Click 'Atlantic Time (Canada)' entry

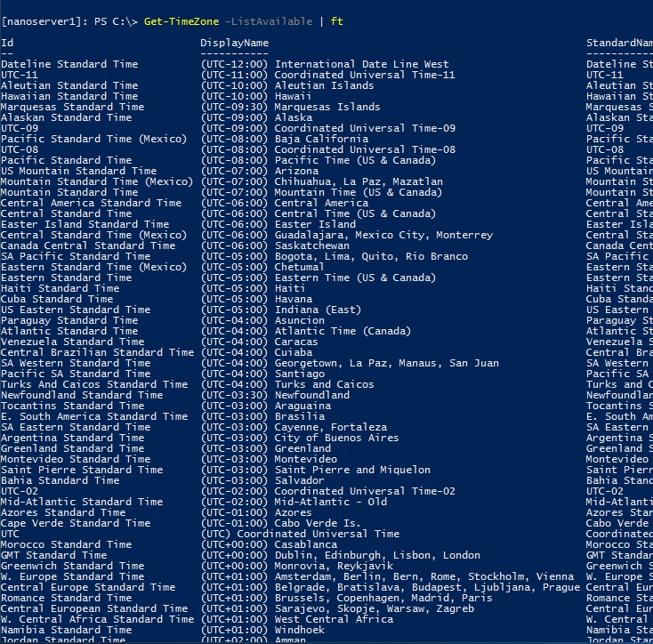click(x=343, y=331)
